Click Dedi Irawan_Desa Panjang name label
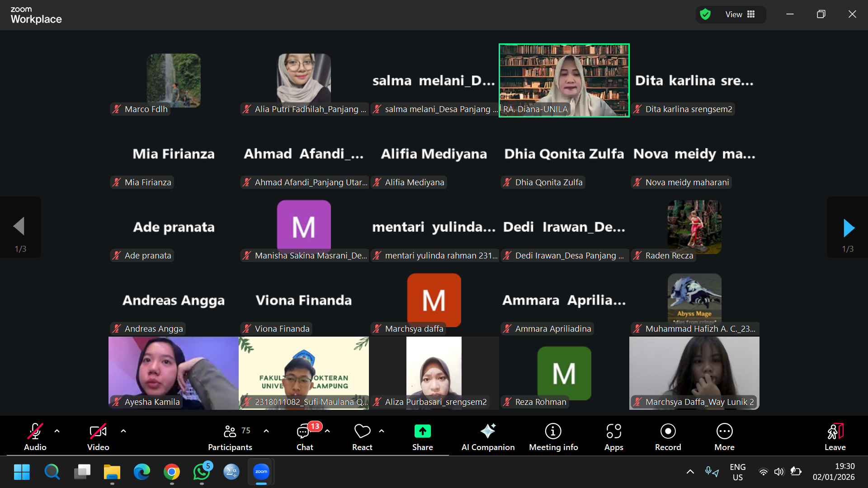 click(564, 255)
